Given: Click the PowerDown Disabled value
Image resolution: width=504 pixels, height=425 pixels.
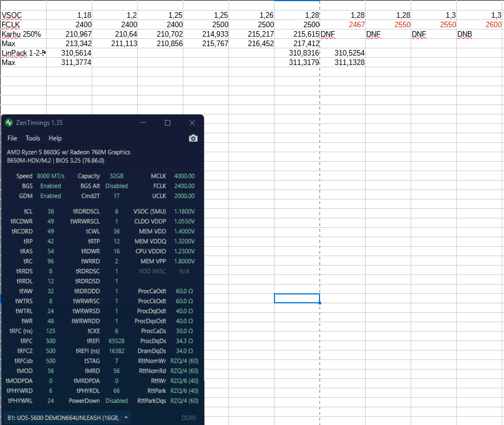Looking at the screenshot, I should 116,401.
